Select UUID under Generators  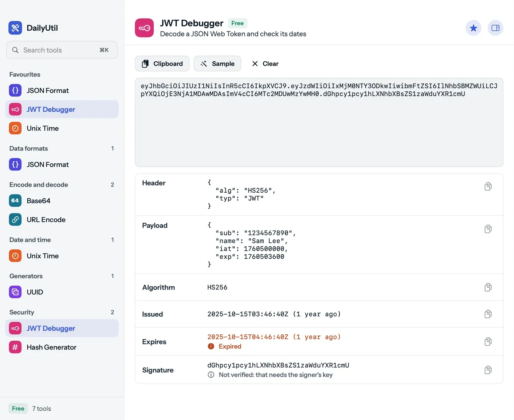pyautogui.click(x=62, y=292)
